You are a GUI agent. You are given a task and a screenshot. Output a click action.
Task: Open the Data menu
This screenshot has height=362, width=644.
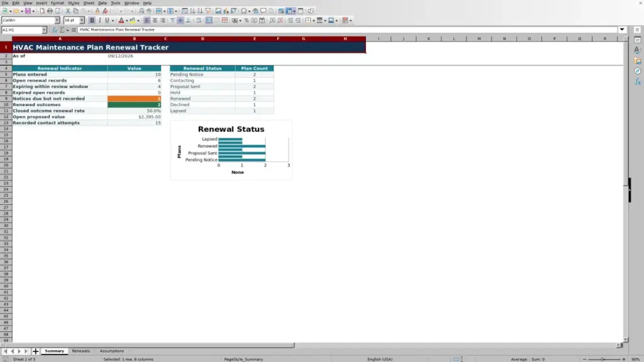pyautogui.click(x=103, y=3)
